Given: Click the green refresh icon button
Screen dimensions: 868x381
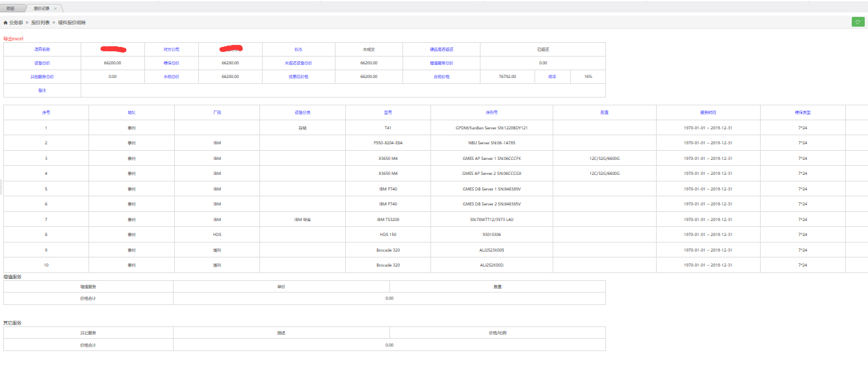Looking at the screenshot, I should 858,22.
